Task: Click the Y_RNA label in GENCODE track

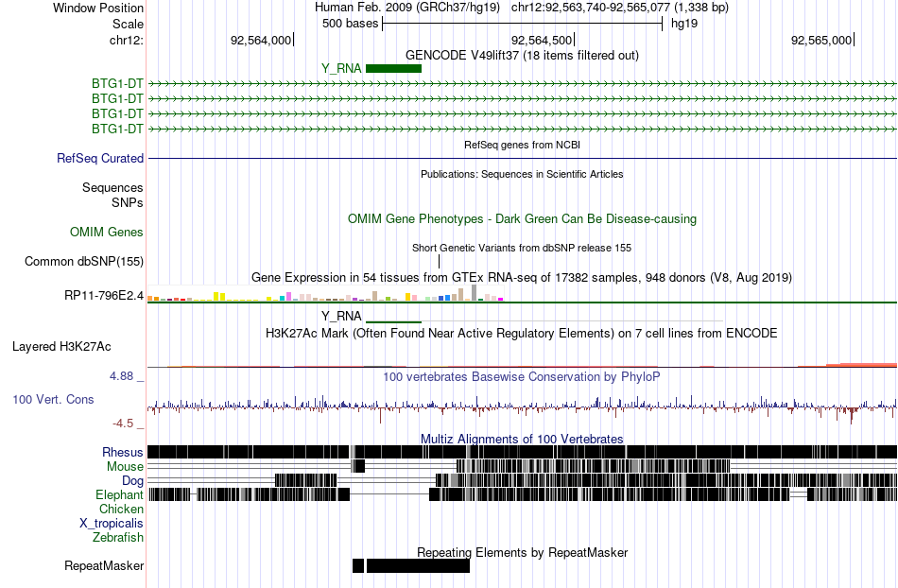Action: click(341, 69)
